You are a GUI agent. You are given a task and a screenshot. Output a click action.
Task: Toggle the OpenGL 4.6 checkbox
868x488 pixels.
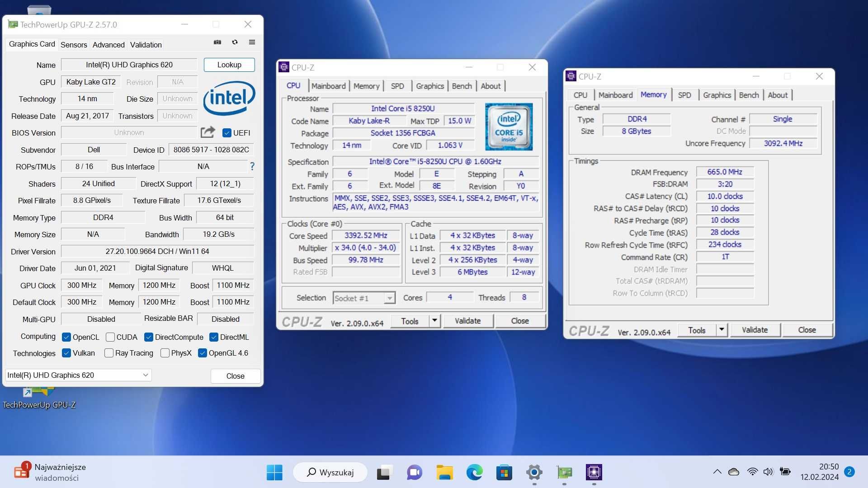click(x=202, y=353)
